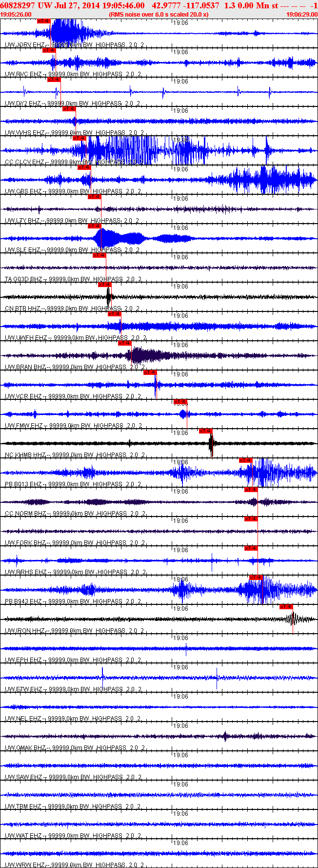Select the UW.VHS EHZ channel label
The width and height of the screenshot is (318, 868).
click(x=23, y=133)
